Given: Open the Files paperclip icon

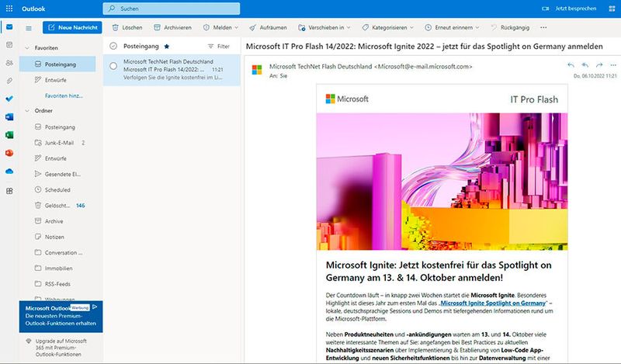Looking at the screenshot, I should pyautogui.click(x=9, y=81).
